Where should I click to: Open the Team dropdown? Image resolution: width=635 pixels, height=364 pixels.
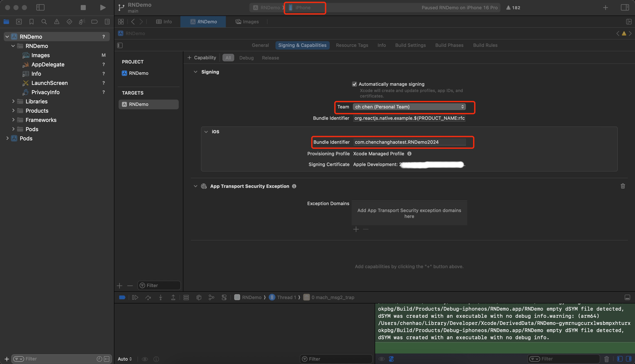coord(409,107)
